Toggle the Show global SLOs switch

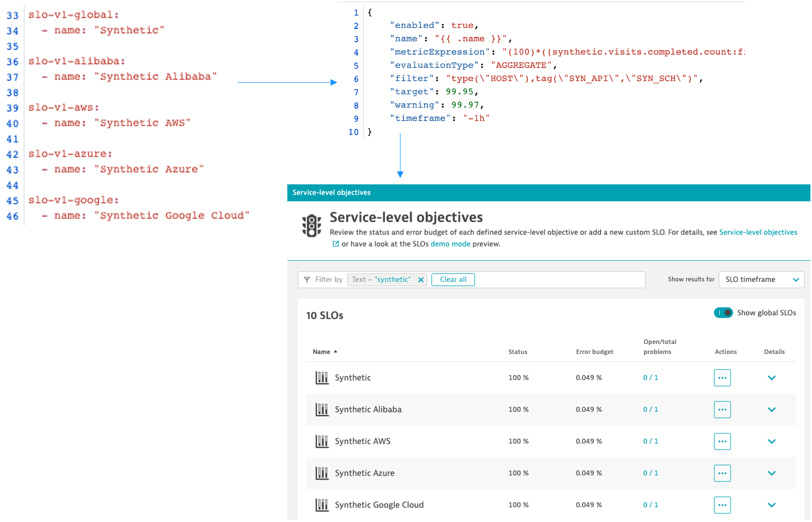pos(723,313)
